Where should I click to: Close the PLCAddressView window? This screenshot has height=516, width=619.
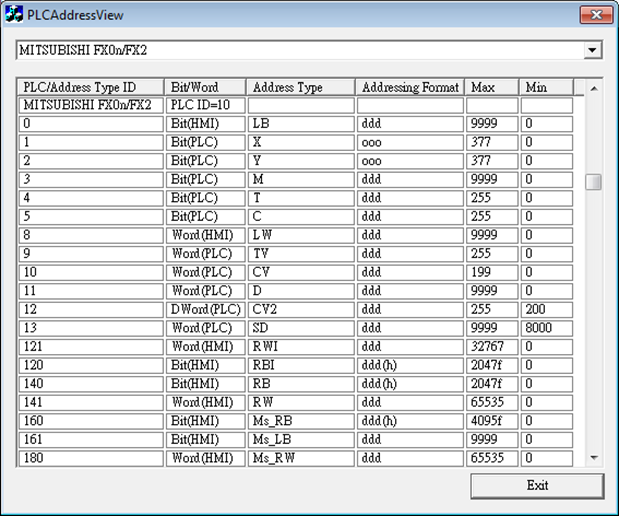[596, 15]
